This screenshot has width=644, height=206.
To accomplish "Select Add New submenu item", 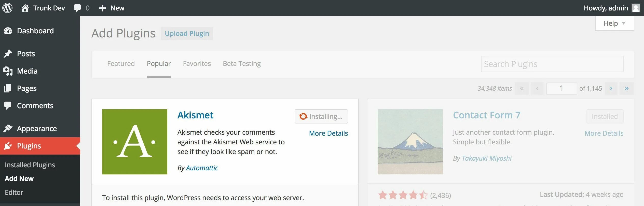I will click(x=19, y=179).
